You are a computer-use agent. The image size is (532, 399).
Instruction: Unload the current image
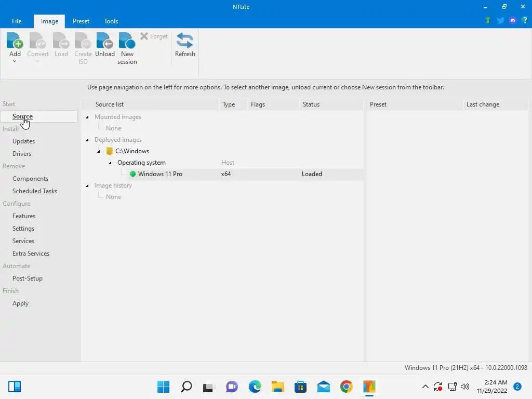[x=105, y=45]
